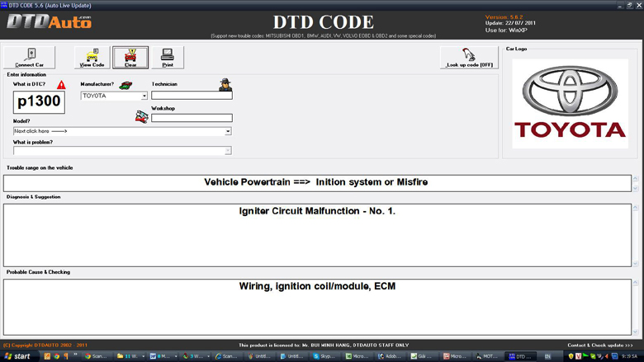Click the DTDAuto.com logo in header
This screenshot has width=644, height=362.
pos(50,21)
